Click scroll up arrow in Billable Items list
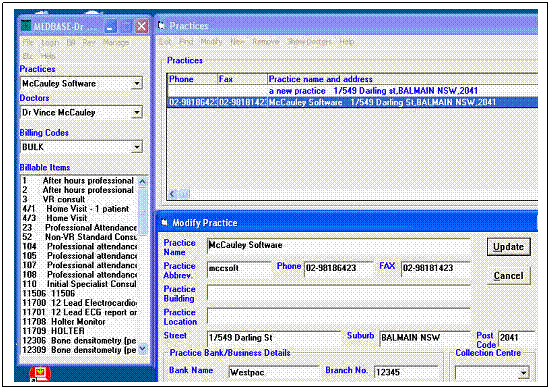 click(x=142, y=182)
